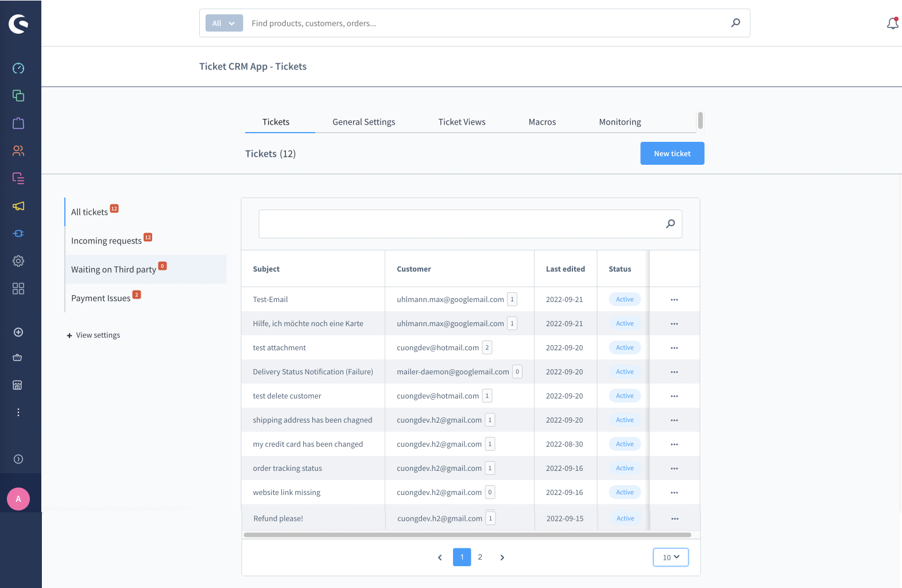Click the circled plus icon in sidebar
Viewport: 902px width, 588px height.
pyautogui.click(x=18, y=332)
